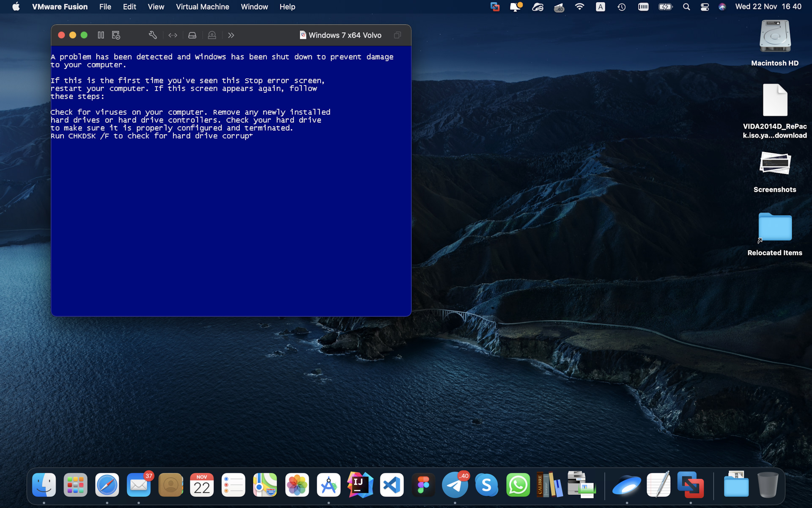Open IntelliJ IDEA from the Dock
This screenshot has width=812, height=508.
pyautogui.click(x=360, y=485)
